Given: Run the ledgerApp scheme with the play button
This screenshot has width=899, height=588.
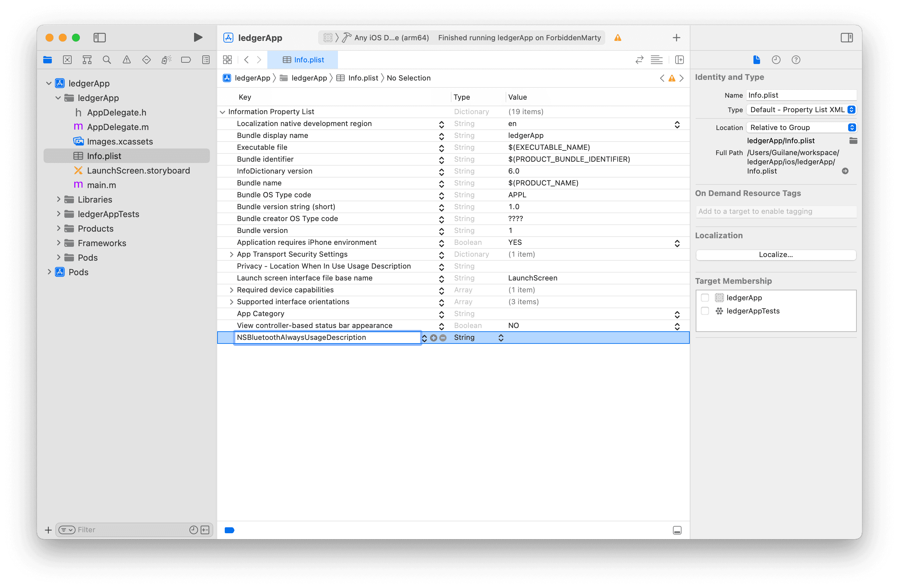Looking at the screenshot, I should click(x=198, y=37).
